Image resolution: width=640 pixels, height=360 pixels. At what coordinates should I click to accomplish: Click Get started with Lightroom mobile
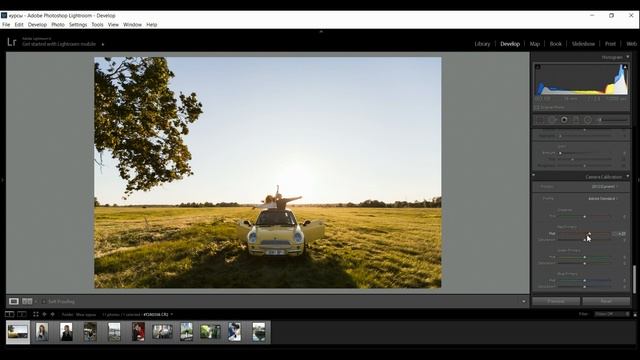click(x=59, y=44)
